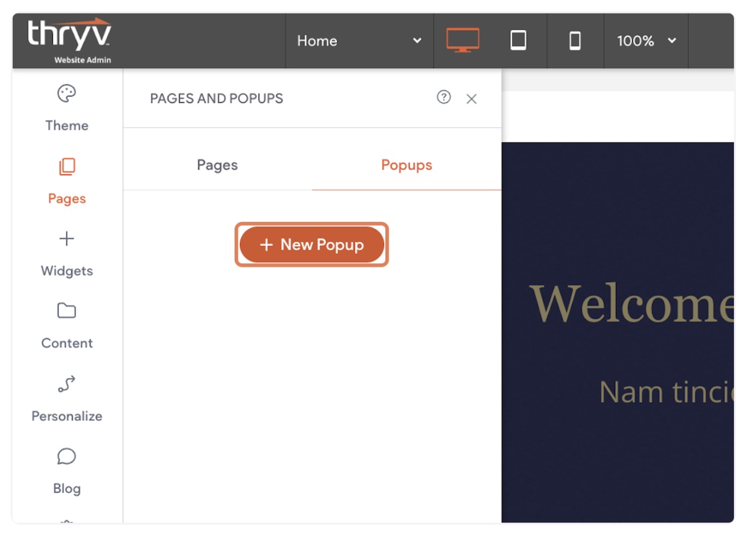The width and height of the screenshot is (756, 536).
Task: Switch to the Pages tab
Action: pyautogui.click(x=217, y=165)
